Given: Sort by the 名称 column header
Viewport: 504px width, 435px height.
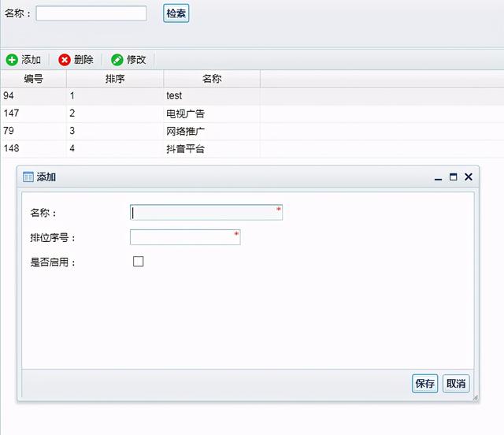Looking at the screenshot, I should point(212,79).
